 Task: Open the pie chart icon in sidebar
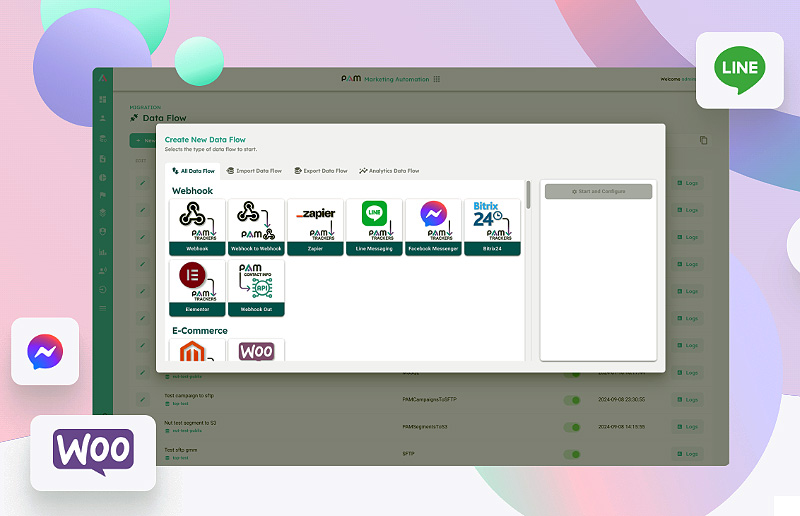(103, 178)
